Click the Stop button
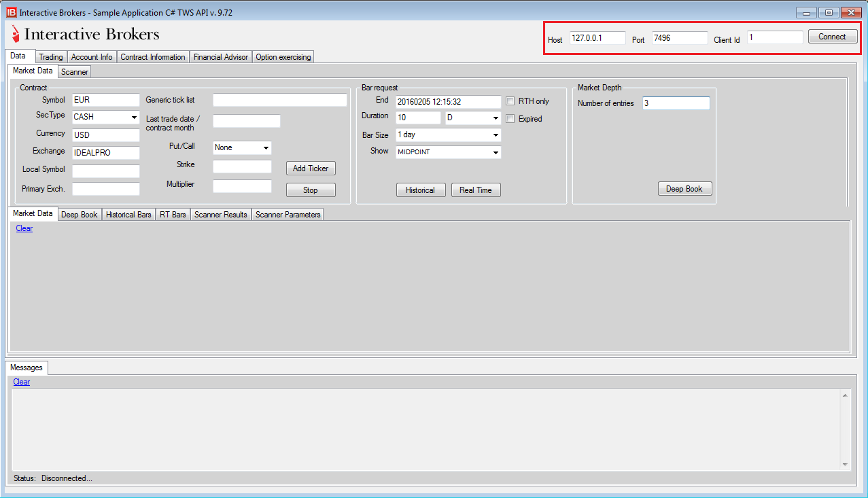Screen dimensions: 868x498 [x=311, y=190]
